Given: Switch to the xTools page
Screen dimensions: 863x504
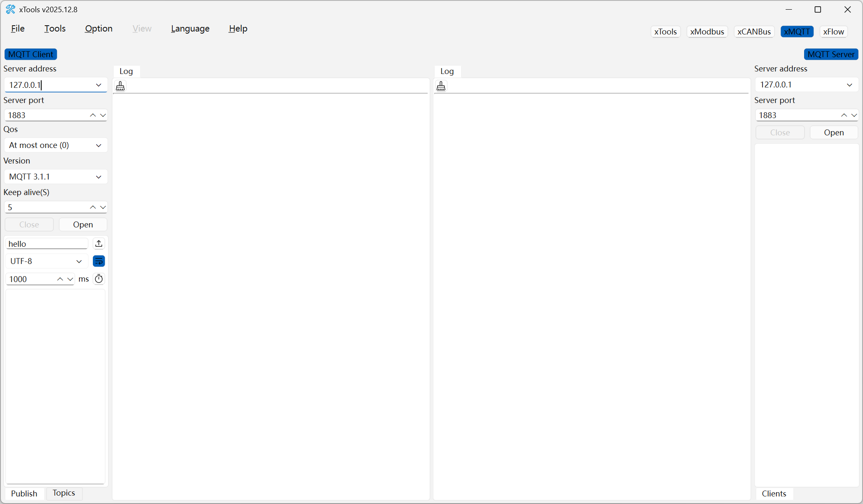Looking at the screenshot, I should click(x=665, y=32).
